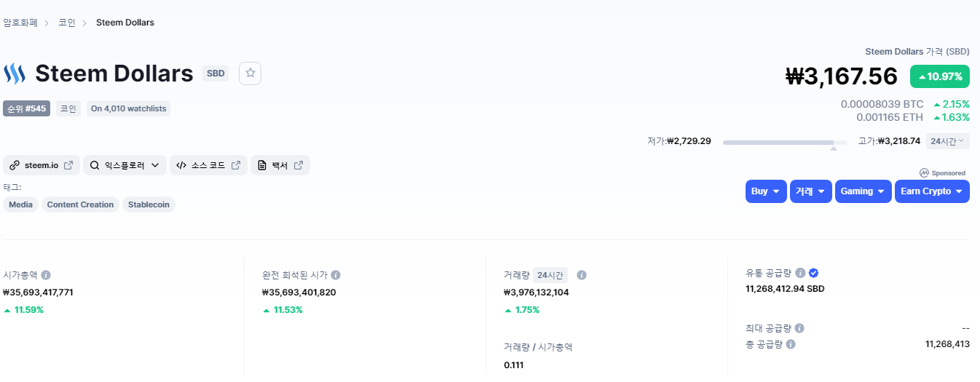Viewport: 980px width, 382px height.
Task: Open the 백서 whitepaper document
Action: [280, 165]
